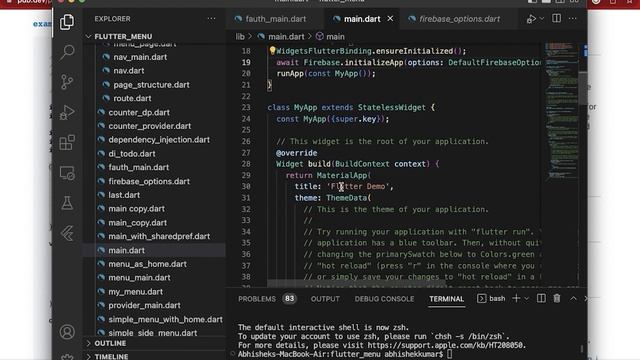Screen dimensions: 640x360
Task: Open the Remote Explorer icon
Action: [x=67, y=173]
